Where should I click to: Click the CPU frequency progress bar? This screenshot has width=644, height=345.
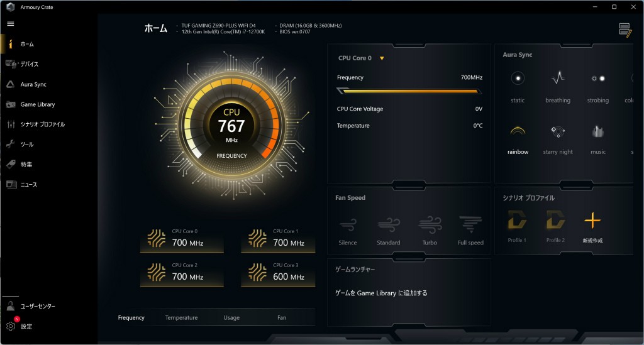point(409,91)
